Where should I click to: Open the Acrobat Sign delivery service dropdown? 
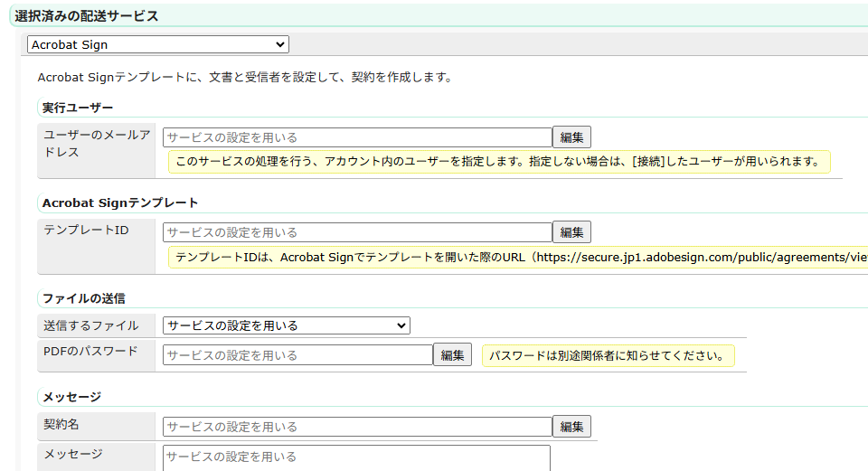point(157,44)
